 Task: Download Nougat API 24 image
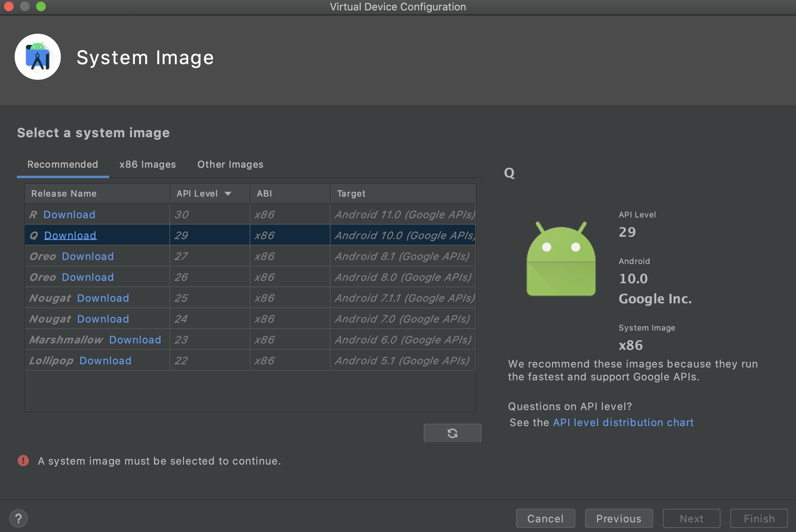[x=103, y=319]
